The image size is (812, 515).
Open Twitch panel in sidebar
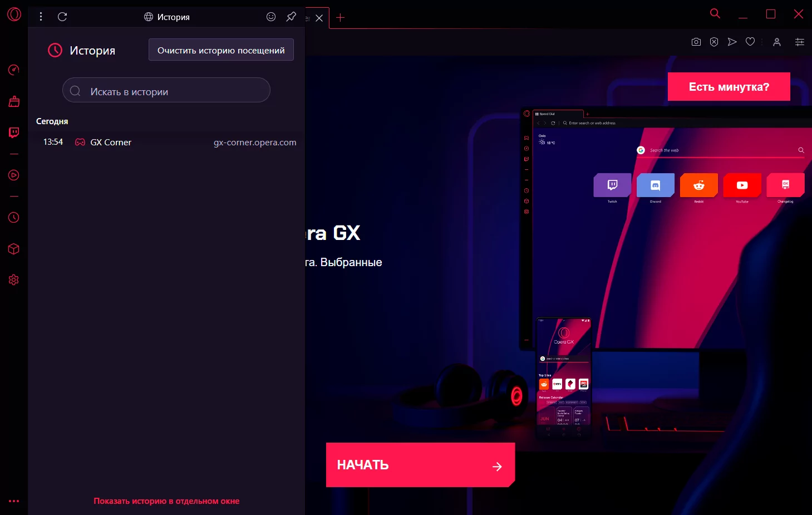(x=14, y=133)
